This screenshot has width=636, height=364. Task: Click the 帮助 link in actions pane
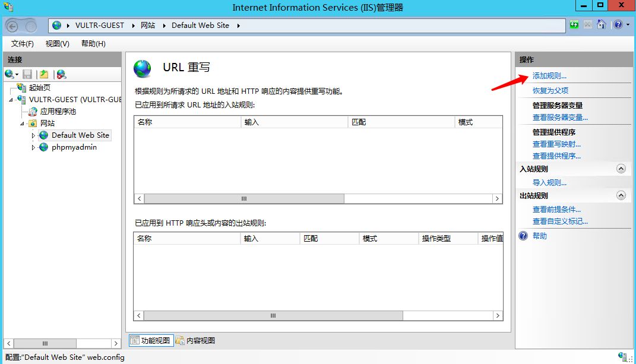[539, 236]
